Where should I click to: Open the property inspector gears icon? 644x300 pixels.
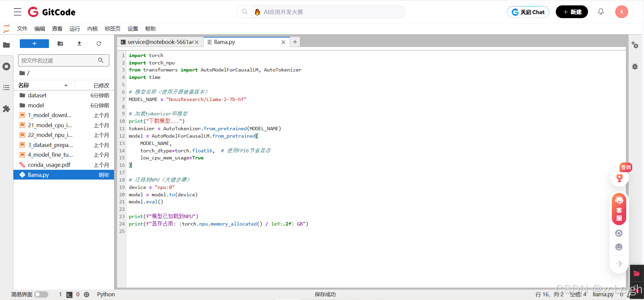coord(635,45)
